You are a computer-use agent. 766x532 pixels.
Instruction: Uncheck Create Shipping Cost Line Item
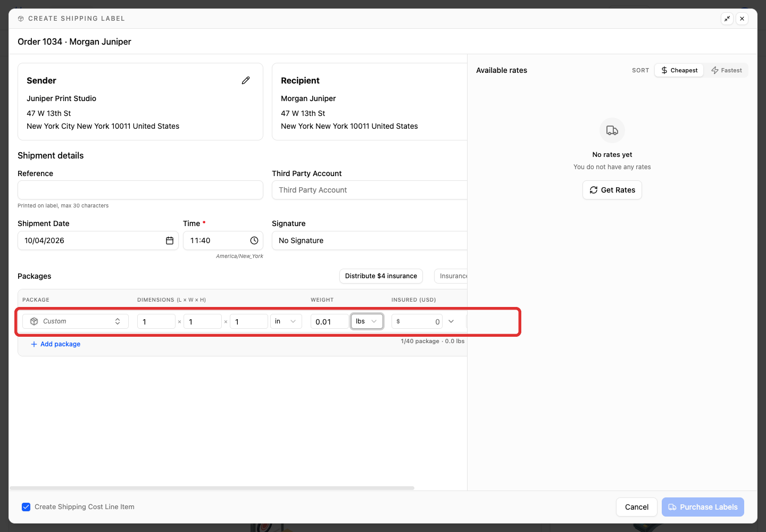[x=26, y=507]
